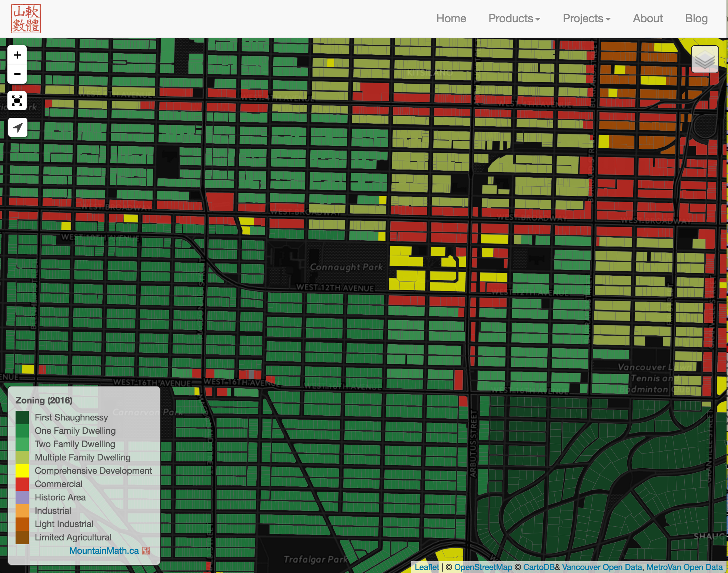Click the yellow Comprehensive Development legend swatch
The height and width of the screenshot is (573, 728).
point(22,471)
